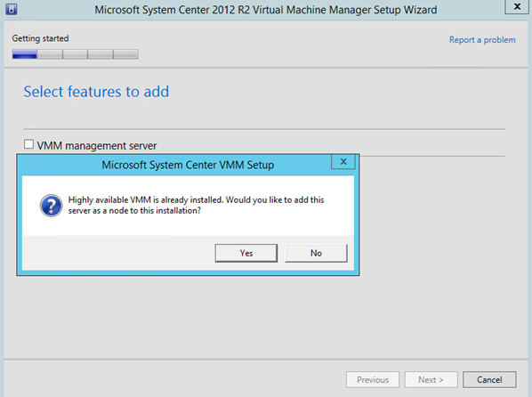
Task: Click No in the VMM Setup dialog
Action: 316,253
